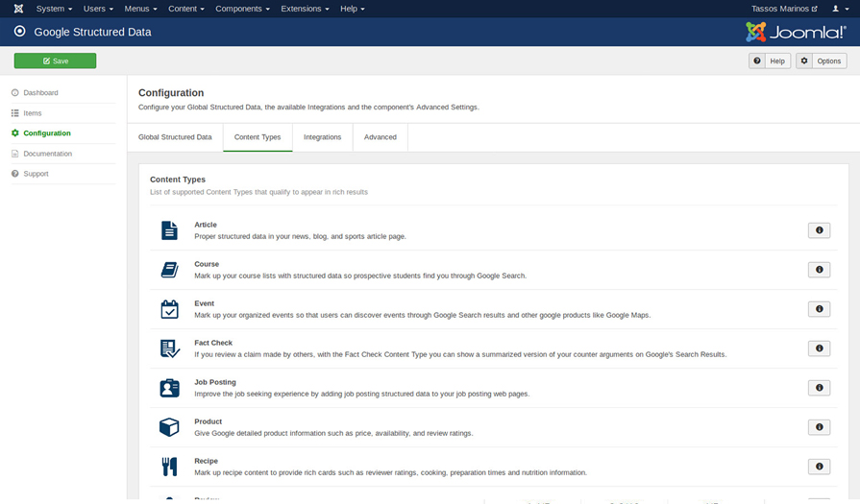This screenshot has width=860, height=504.
Task: Click the Options gear icon button
Action: coord(804,60)
